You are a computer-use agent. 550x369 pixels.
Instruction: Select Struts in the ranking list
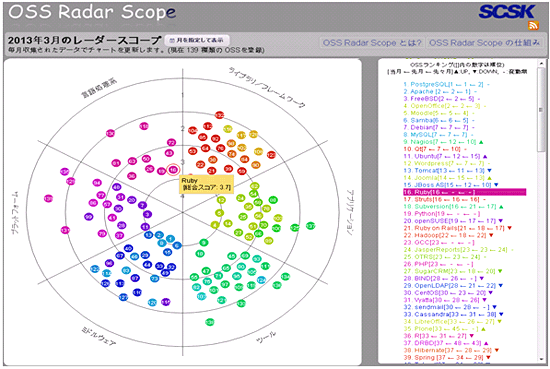[444, 199]
